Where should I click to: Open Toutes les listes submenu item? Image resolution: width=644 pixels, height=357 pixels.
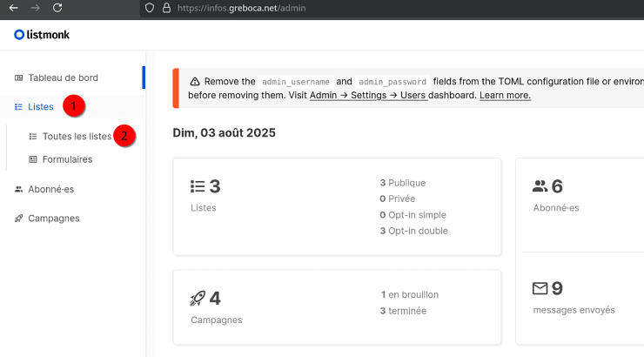pos(77,137)
